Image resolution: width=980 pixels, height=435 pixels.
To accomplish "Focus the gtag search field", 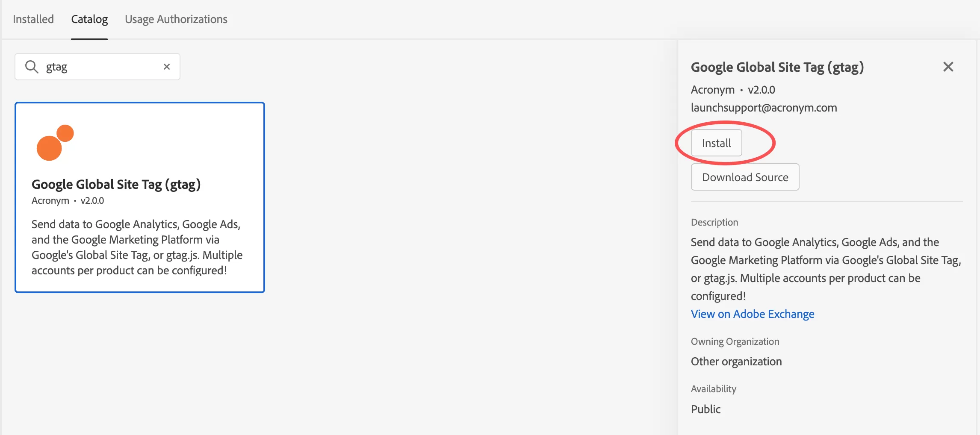I will click(x=97, y=67).
